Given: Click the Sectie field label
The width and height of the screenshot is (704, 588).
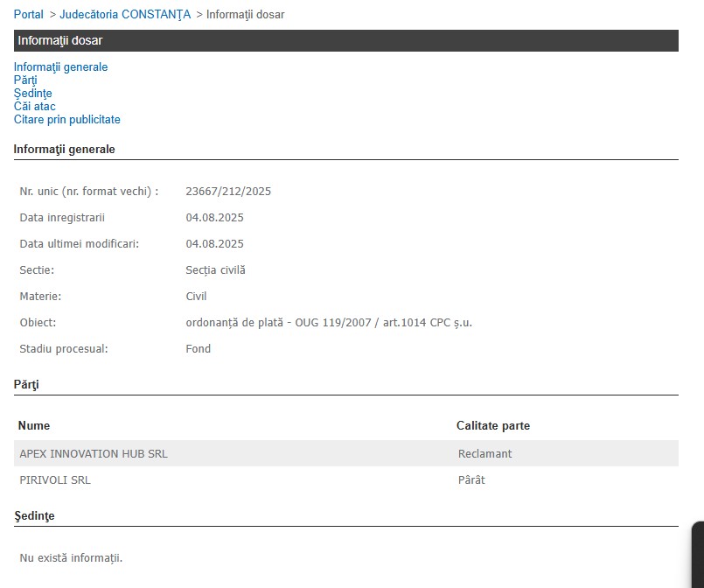Looking at the screenshot, I should 37,270.
